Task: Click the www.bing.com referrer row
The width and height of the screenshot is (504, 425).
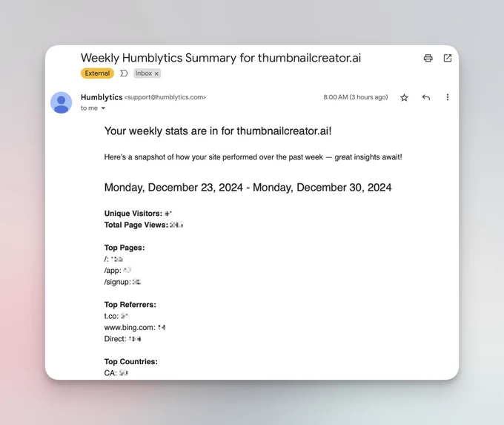Action: (135, 328)
